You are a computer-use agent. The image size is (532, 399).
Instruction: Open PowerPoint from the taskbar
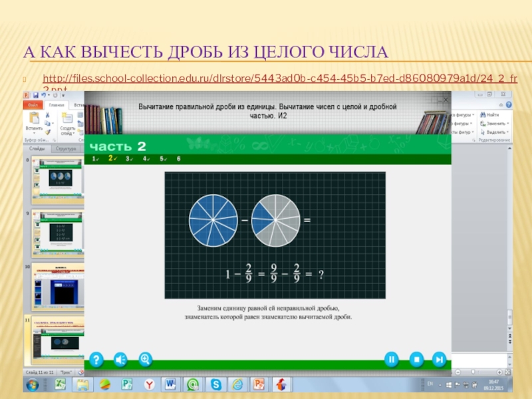259,384
